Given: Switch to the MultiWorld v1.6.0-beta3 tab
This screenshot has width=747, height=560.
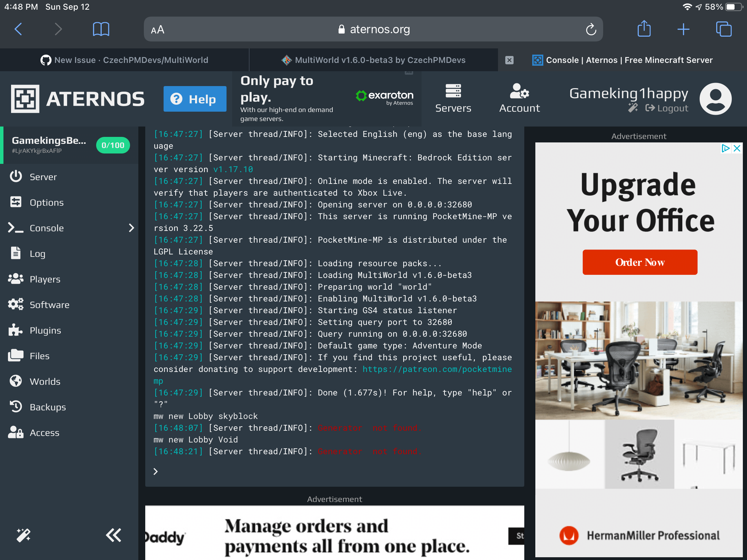Looking at the screenshot, I should point(373,60).
